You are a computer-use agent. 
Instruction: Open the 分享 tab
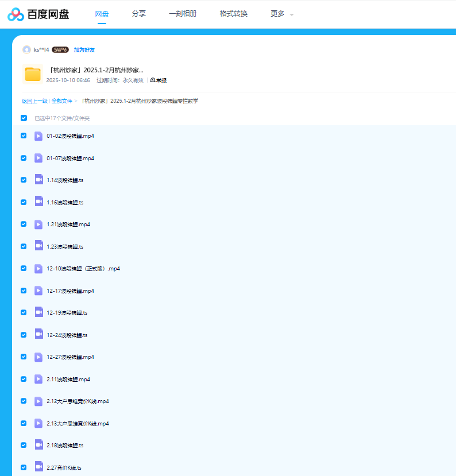[x=139, y=14]
